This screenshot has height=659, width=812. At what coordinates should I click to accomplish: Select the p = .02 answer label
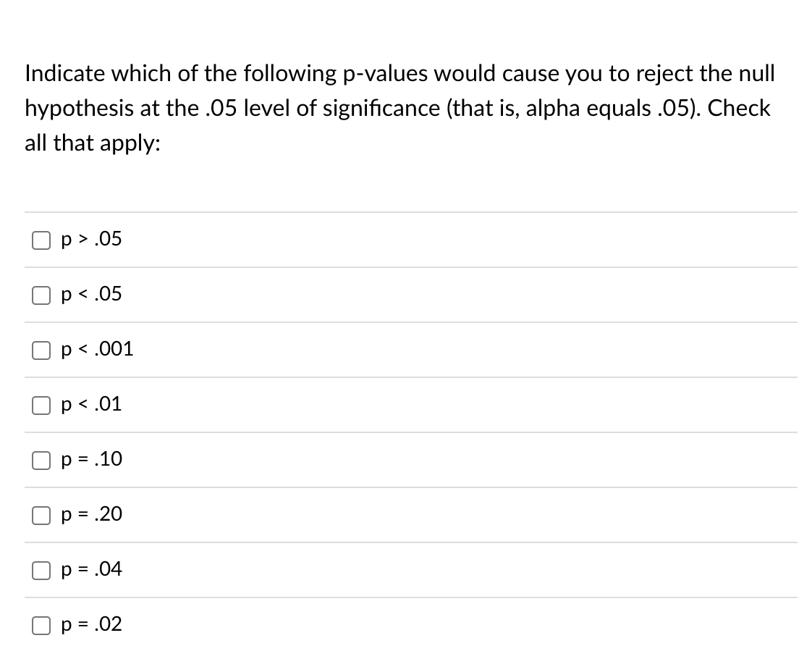[x=91, y=625]
